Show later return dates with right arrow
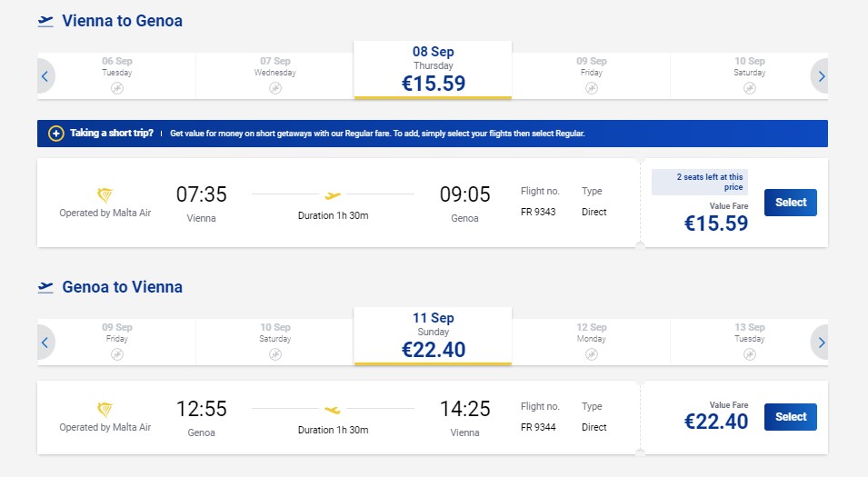The image size is (868, 477). (x=821, y=343)
